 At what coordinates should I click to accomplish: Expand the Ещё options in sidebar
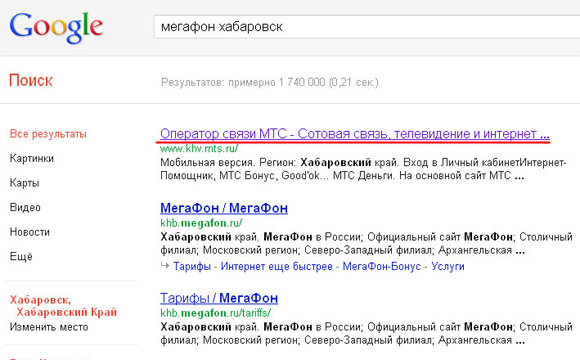pos(21,256)
